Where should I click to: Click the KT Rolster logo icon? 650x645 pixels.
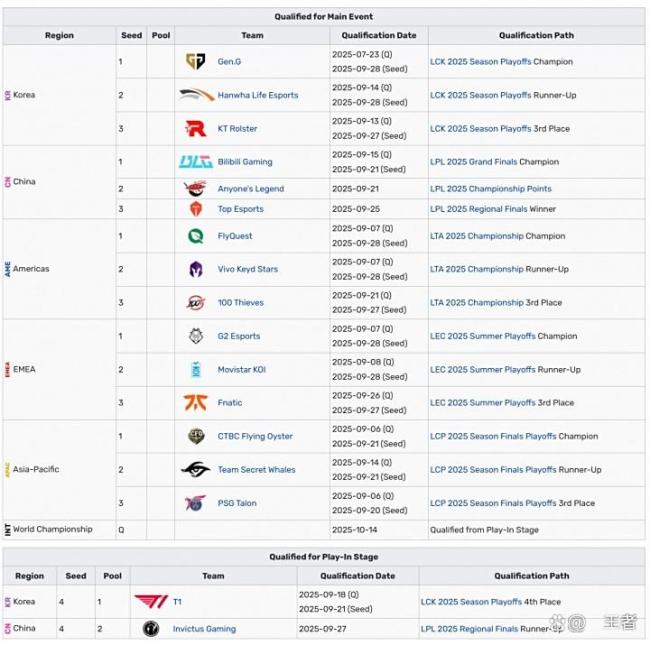(196, 129)
